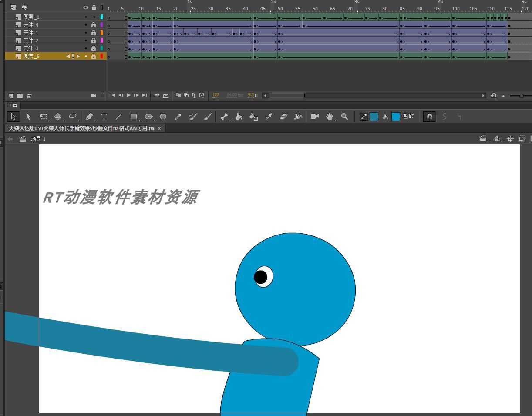Select the Pencil tool

178,117
